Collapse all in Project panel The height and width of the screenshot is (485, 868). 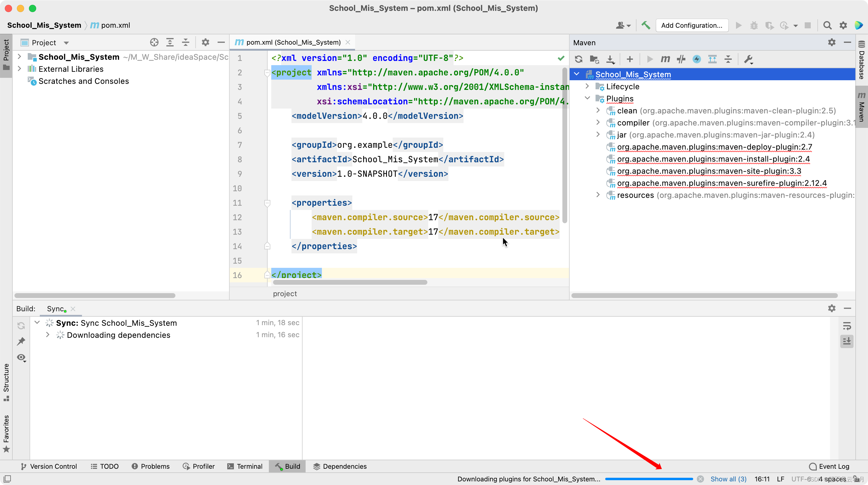coord(185,43)
